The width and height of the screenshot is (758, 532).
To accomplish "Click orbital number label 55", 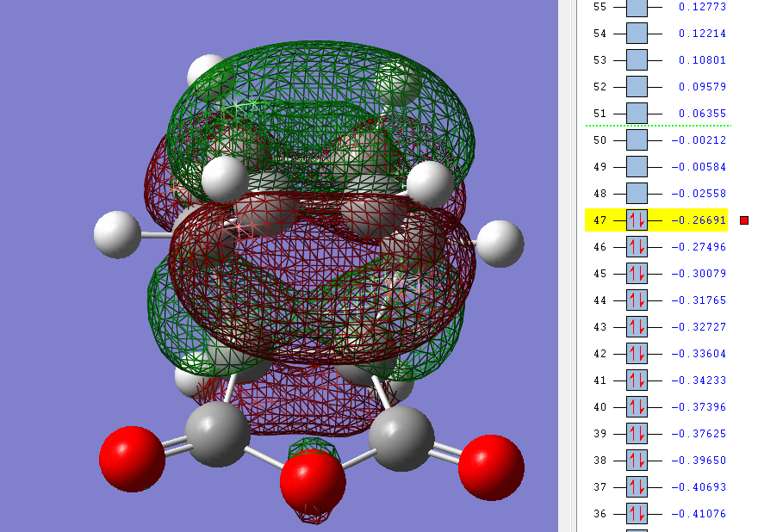I will [x=600, y=7].
